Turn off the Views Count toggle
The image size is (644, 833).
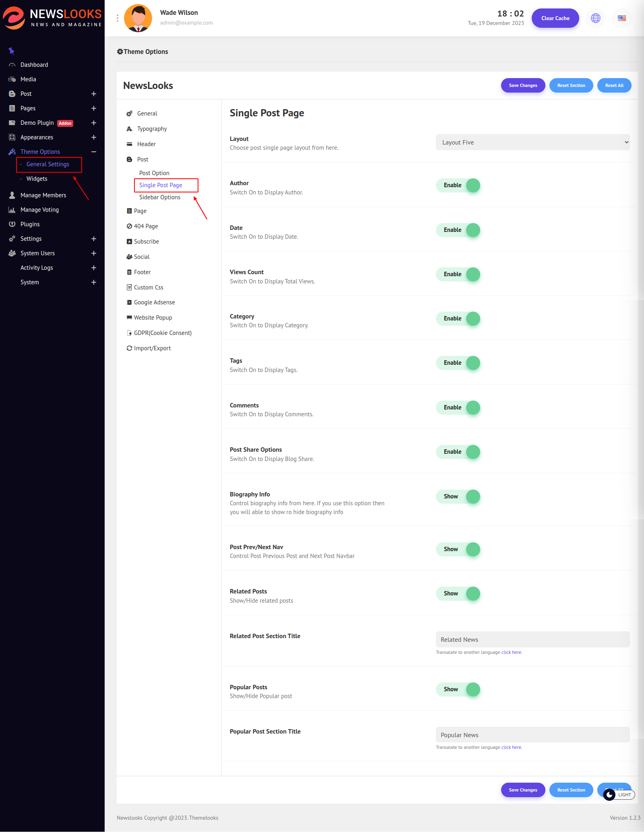coord(458,275)
